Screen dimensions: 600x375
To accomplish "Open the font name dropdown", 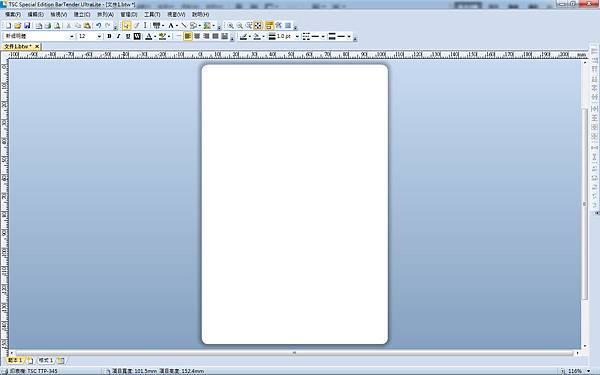I will [72, 36].
